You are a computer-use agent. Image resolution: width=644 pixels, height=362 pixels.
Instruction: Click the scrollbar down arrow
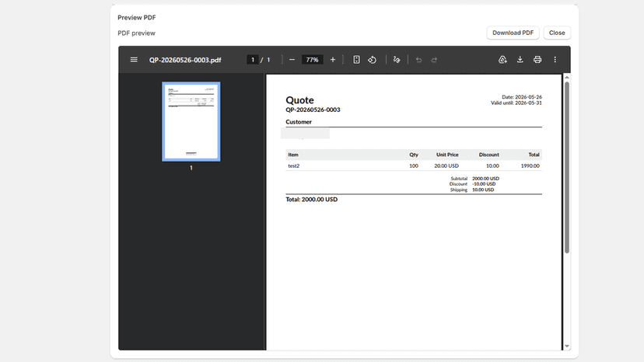point(567,346)
